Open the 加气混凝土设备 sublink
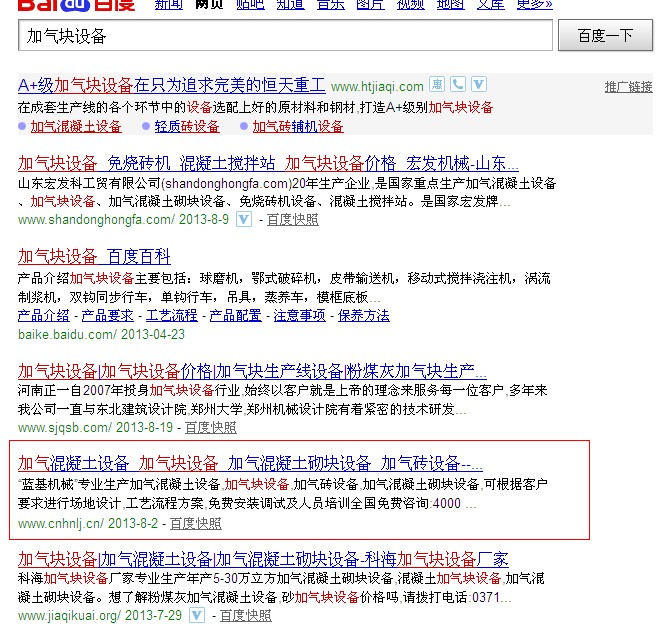The image size is (668, 624). pyautogui.click(x=76, y=127)
